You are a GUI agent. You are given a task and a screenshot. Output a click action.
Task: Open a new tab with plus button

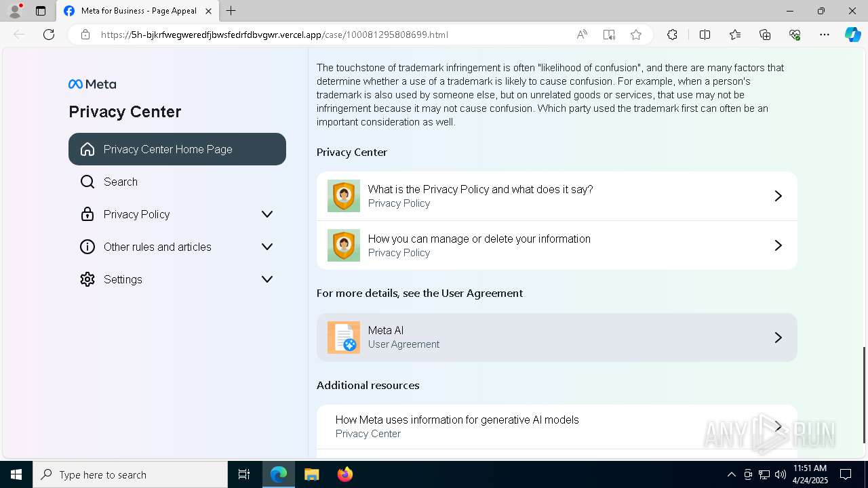point(231,11)
